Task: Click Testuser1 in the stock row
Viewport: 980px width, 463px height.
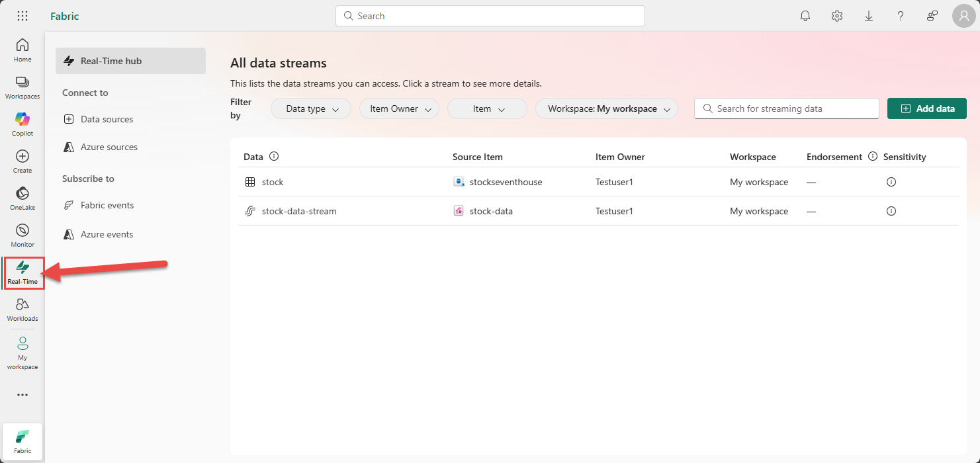Action: (614, 182)
